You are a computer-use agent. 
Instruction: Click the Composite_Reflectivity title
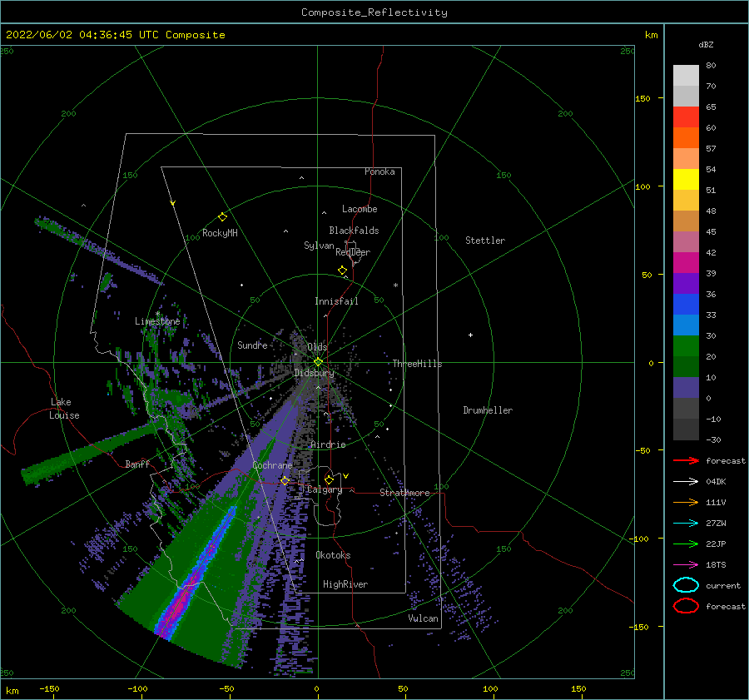coord(374,12)
